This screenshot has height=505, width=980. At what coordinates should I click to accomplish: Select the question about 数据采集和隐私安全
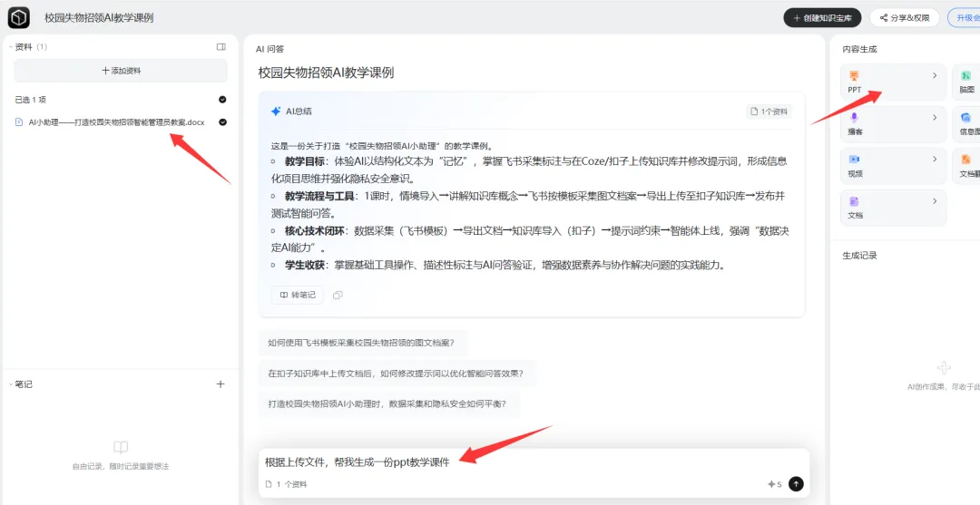click(x=388, y=403)
